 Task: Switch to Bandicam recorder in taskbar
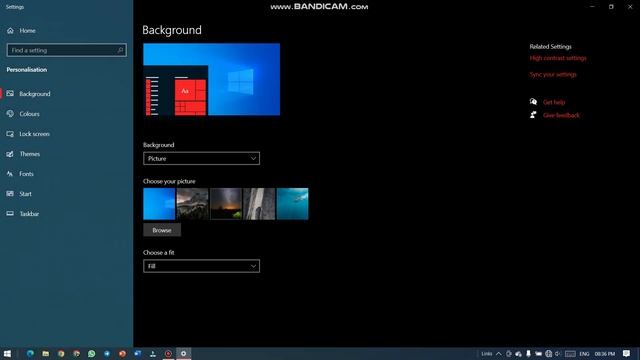coord(168,353)
